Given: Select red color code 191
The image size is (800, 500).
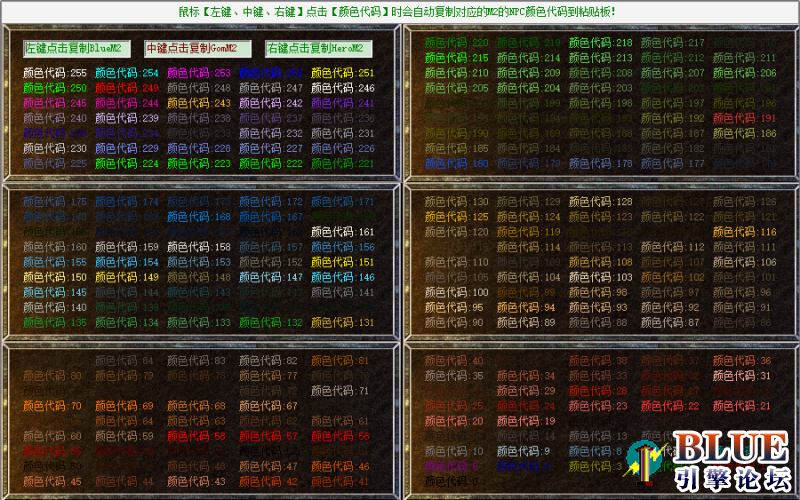Looking at the screenshot, I should (745, 118).
